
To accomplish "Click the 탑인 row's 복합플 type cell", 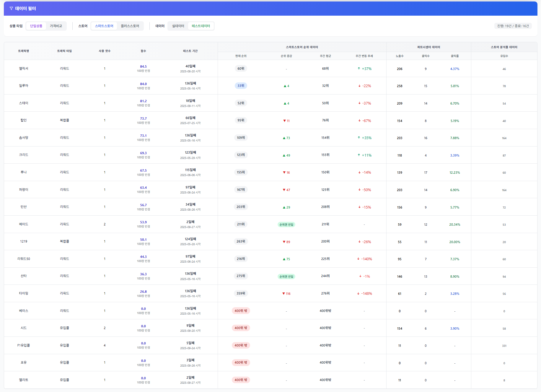I will coord(64,120).
